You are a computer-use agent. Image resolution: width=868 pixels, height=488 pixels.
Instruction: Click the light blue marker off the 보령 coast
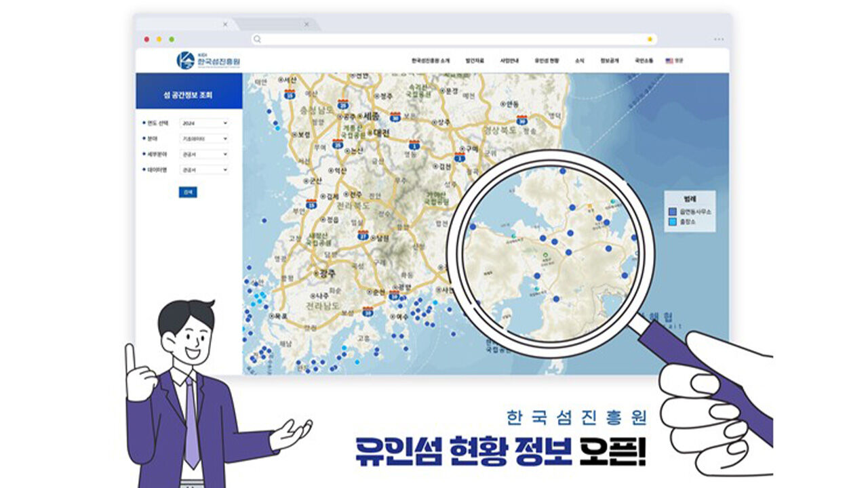[x=277, y=127]
